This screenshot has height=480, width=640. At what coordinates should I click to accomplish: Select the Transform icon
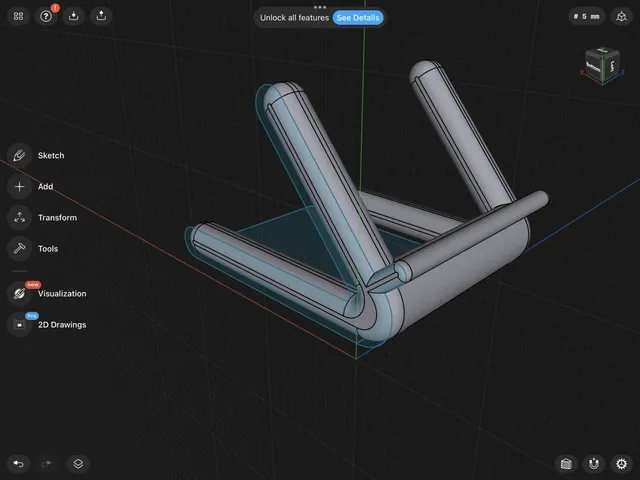tap(19, 218)
